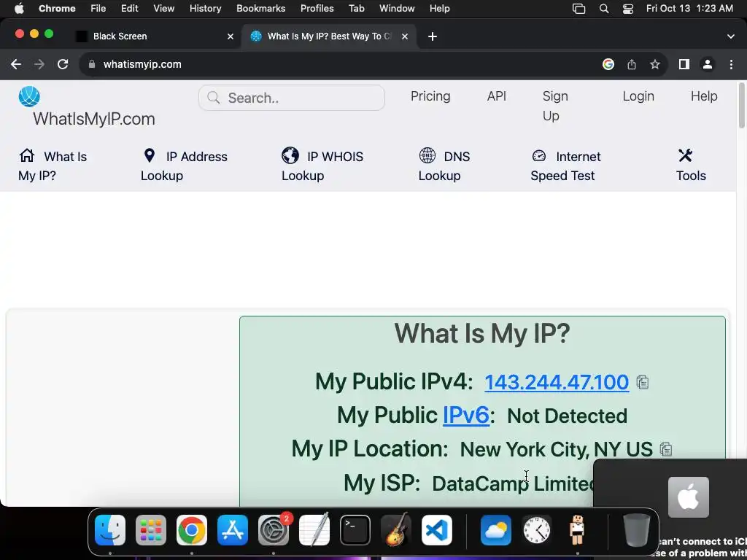Click the Chrome icon in the dock

click(192, 530)
